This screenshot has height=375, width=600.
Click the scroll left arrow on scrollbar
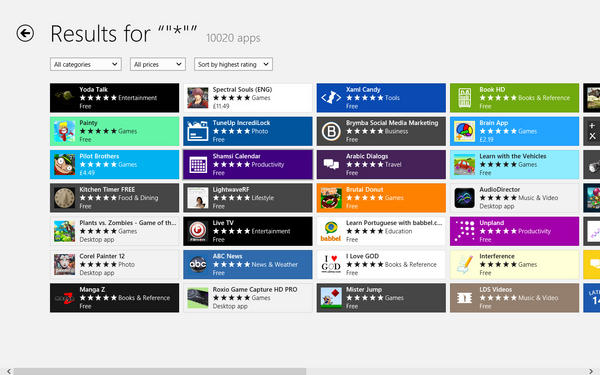(x=8, y=371)
